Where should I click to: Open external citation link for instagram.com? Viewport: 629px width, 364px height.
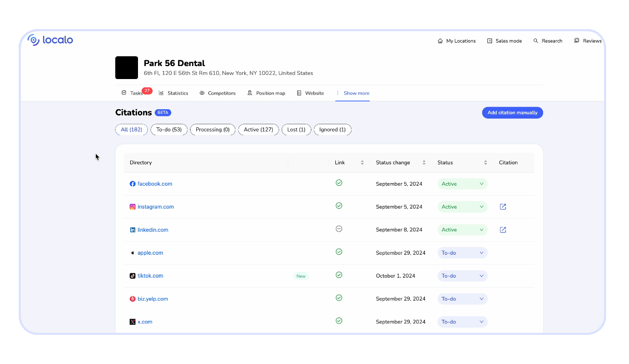coord(503,207)
